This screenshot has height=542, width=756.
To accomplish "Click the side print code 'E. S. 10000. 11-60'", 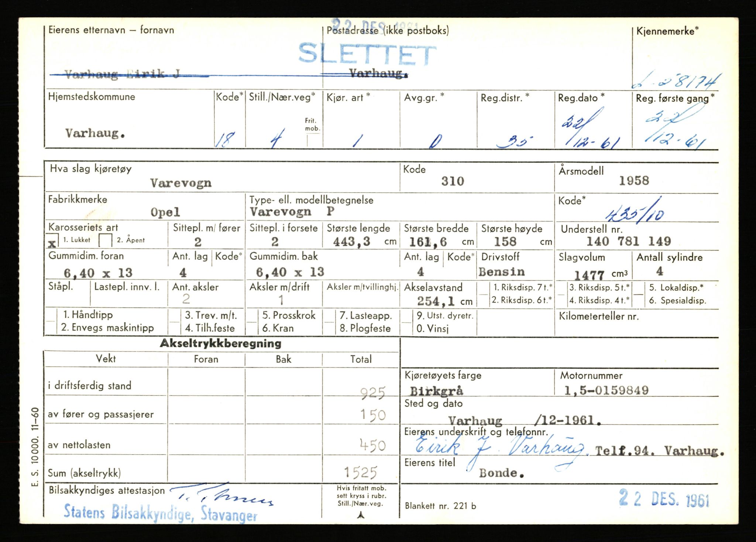I will [35, 447].
